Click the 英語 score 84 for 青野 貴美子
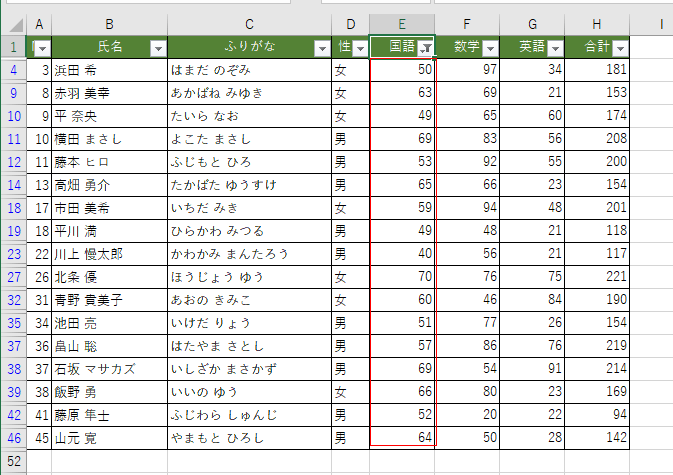 pyautogui.click(x=532, y=300)
